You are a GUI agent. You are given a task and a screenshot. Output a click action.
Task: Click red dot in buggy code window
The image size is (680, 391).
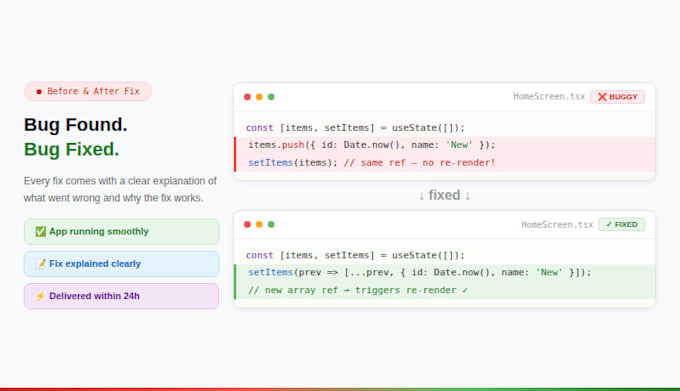(x=247, y=97)
